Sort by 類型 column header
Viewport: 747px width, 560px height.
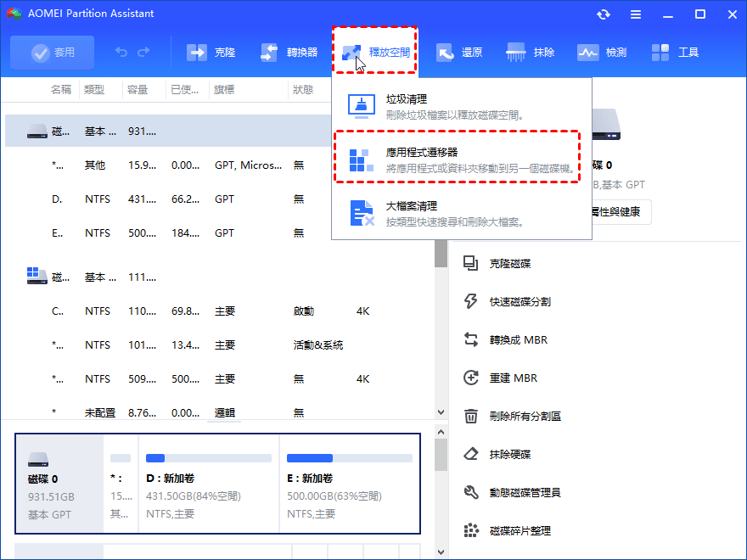click(x=94, y=90)
